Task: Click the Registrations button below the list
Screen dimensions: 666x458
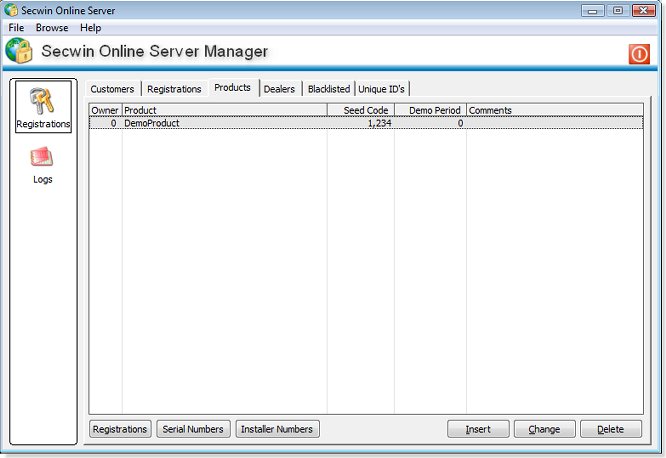Action: pyautogui.click(x=120, y=429)
